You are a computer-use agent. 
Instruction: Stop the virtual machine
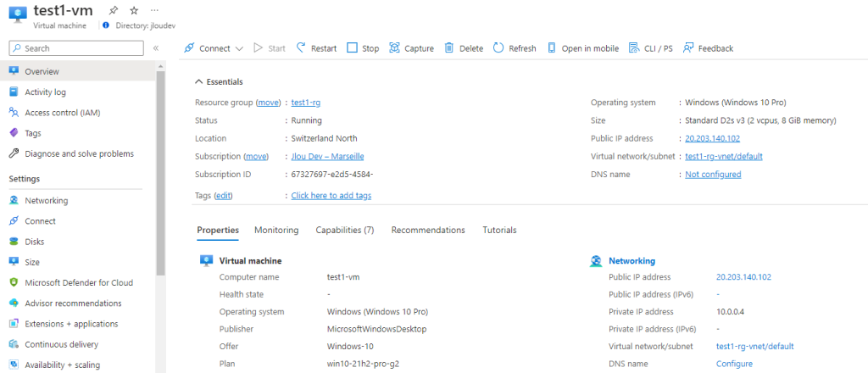coord(363,48)
